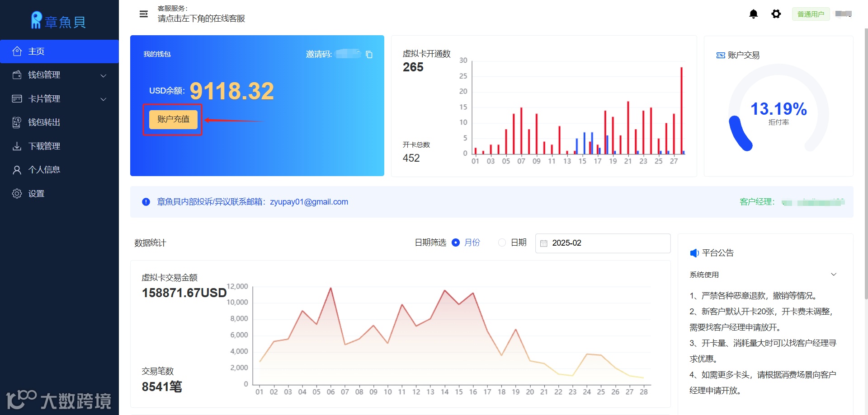Image resolution: width=868 pixels, height=415 pixels.
Task: Click the home icon beside 主页
Action: click(x=17, y=51)
